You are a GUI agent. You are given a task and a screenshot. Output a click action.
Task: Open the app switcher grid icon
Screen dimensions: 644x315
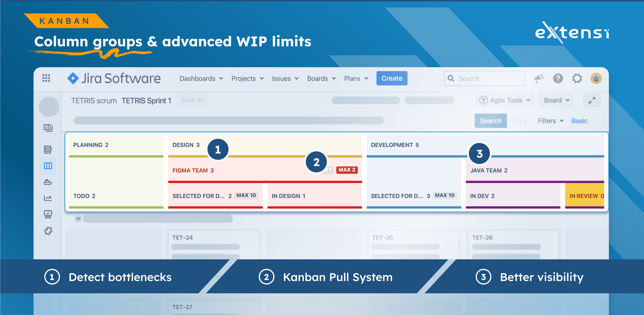46,78
